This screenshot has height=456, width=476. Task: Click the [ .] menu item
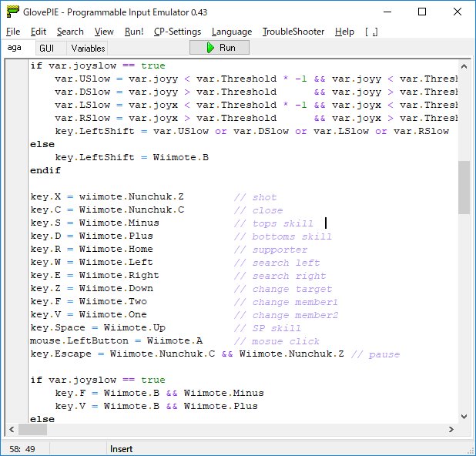coord(371,32)
